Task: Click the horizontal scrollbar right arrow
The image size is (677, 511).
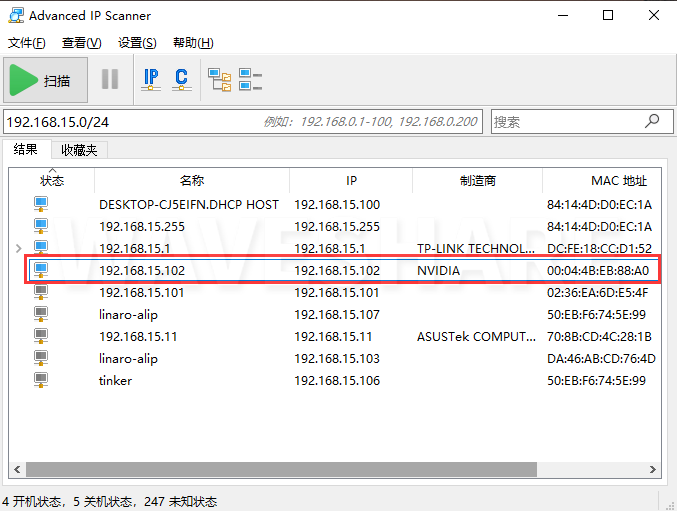Action: pos(652,469)
